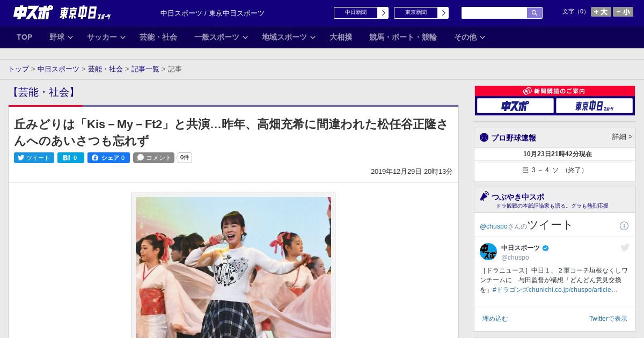Click the 巨 3 − 4 ソ score row
This screenshot has height=338, width=644.
[555, 170]
